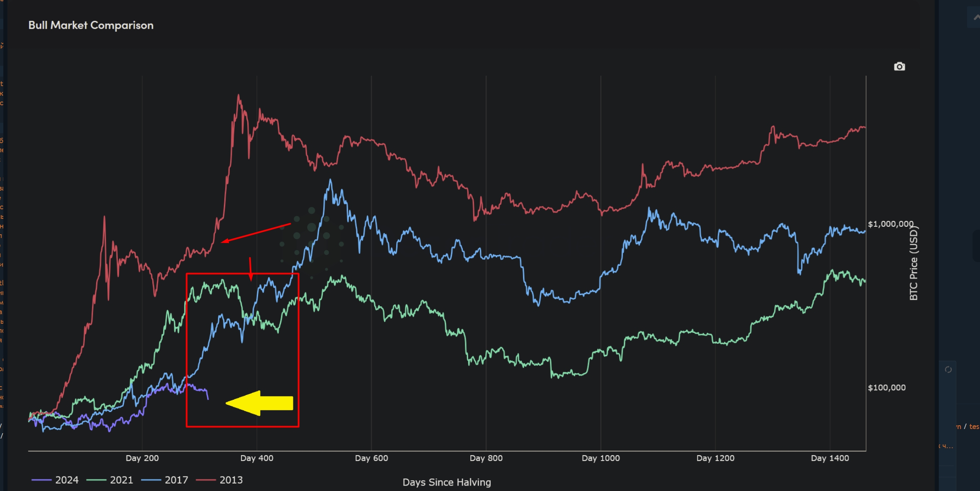Click the Bull Market Comparison title

click(x=91, y=25)
